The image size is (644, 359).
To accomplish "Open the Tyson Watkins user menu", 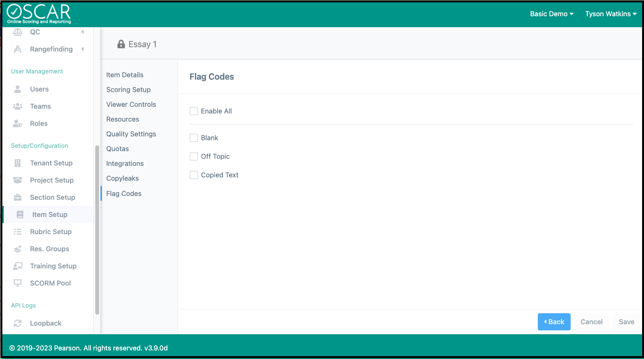I will tap(611, 14).
